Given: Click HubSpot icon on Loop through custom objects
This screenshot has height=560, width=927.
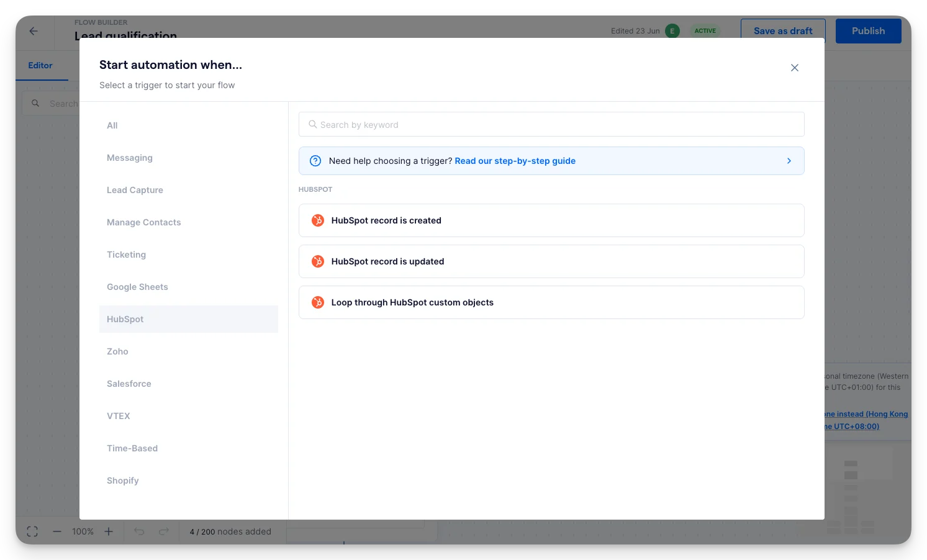Looking at the screenshot, I should [317, 302].
